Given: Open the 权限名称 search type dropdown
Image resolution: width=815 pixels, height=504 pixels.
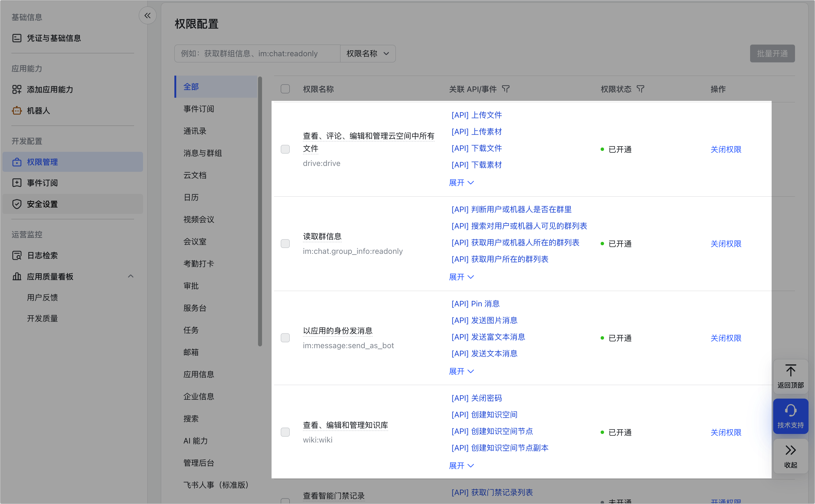Looking at the screenshot, I should (367, 53).
